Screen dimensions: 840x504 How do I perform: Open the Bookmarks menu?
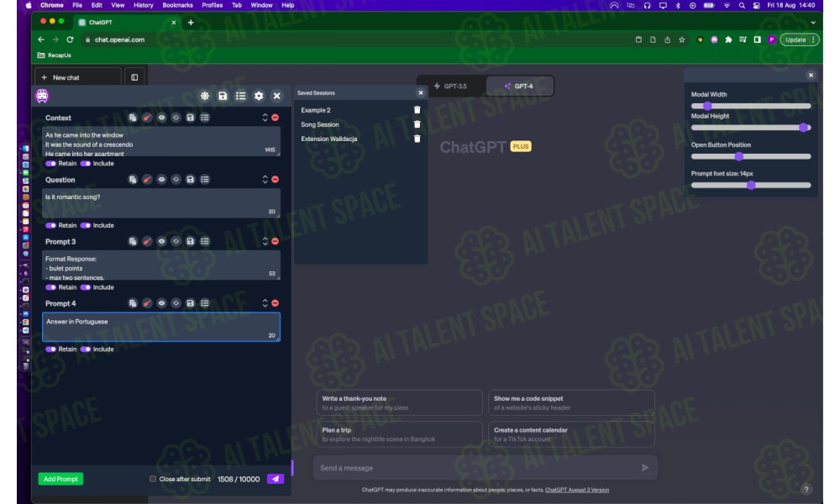tap(177, 5)
